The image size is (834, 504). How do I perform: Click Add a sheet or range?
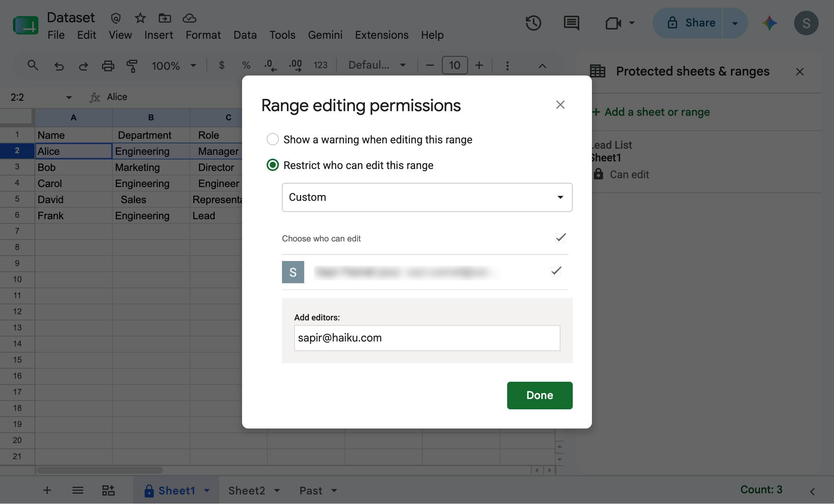651,112
